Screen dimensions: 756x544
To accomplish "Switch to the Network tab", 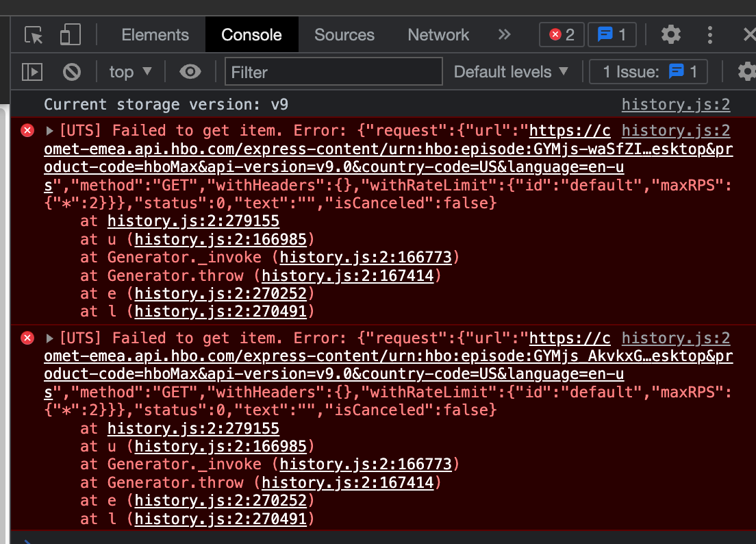I will tap(438, 34).
